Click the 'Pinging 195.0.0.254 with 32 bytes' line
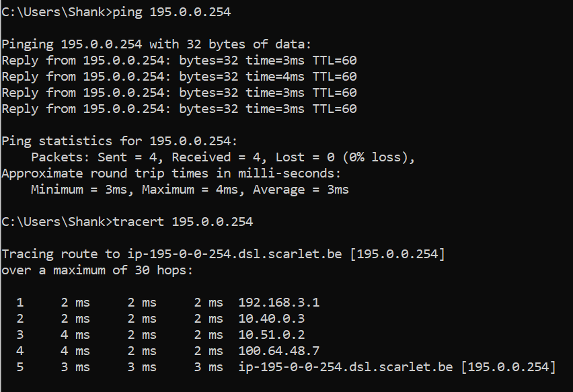This screenshot has width=573, height=392. tap(157, 44)
